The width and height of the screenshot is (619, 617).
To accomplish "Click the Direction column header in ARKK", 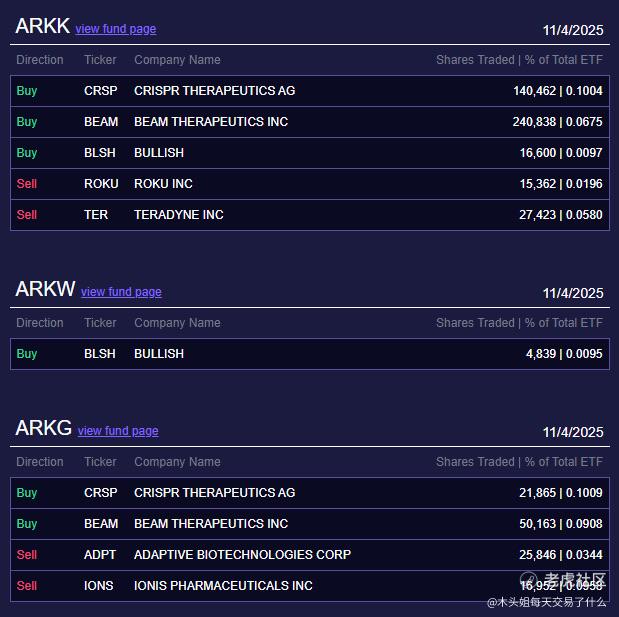I will 40,60.
